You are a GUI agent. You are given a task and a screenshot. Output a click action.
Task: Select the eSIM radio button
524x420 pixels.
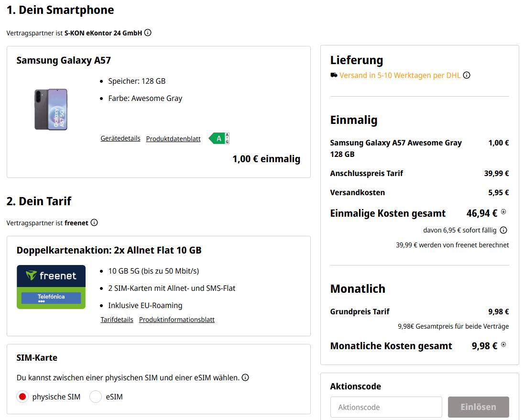coord(96,397)
